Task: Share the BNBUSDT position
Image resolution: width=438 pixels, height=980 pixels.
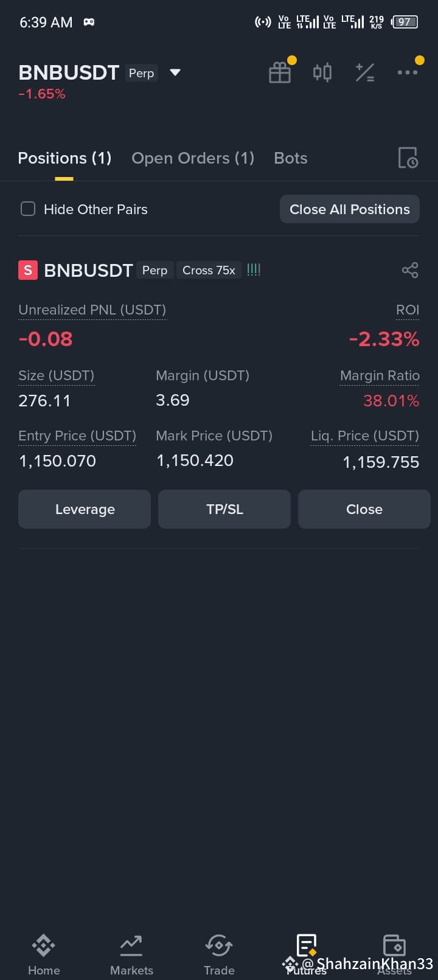Action: point(410,270)
